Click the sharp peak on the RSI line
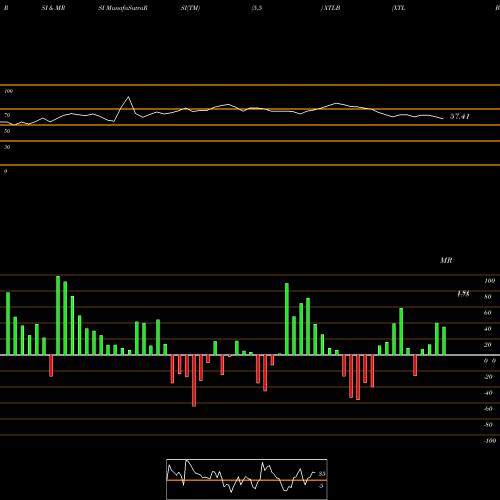 128,97
